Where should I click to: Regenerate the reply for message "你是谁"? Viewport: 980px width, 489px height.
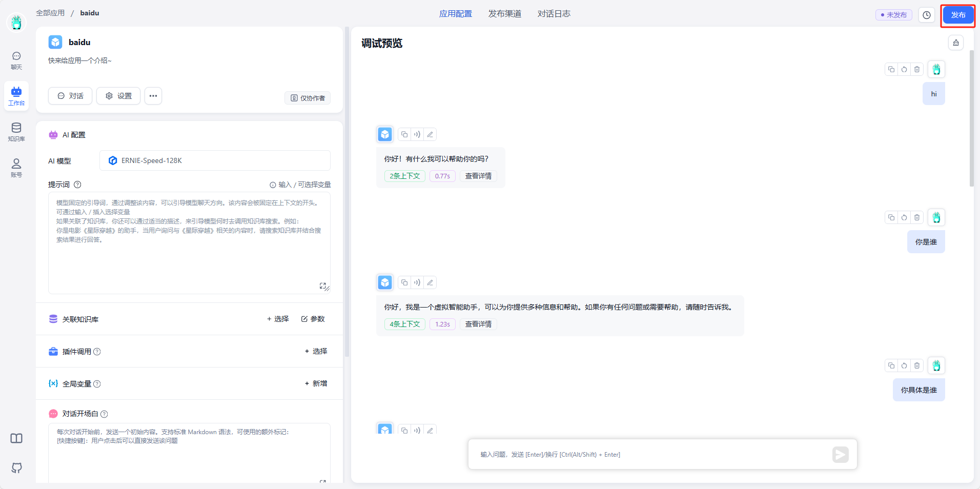(904, 217)
